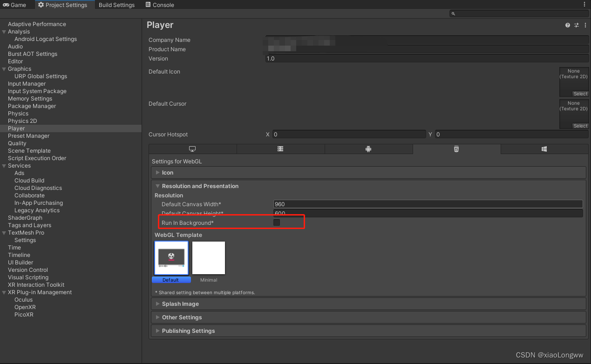This screenshot has height=364, width=591.
Task: Enable the Run In Background checkbox
Action: [277, 222]
